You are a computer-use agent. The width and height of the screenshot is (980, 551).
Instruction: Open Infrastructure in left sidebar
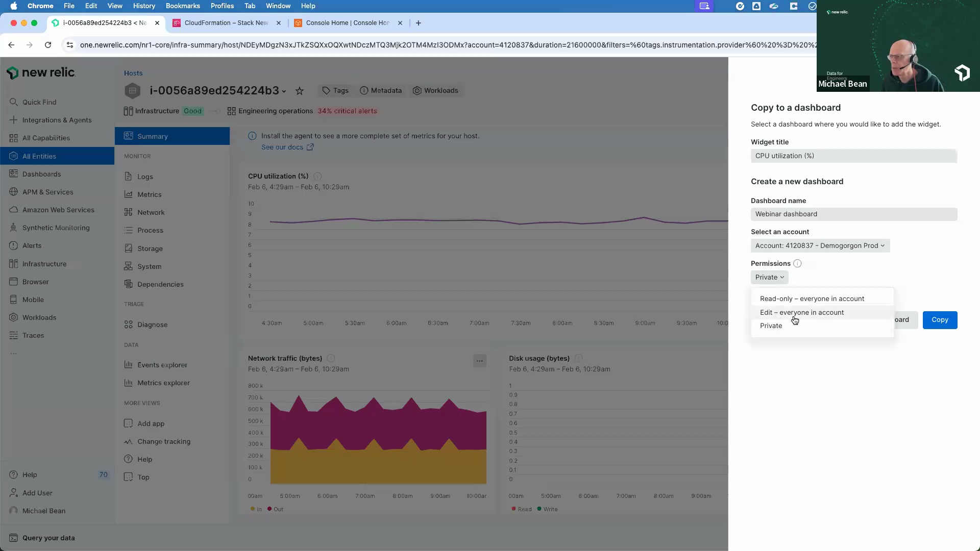pyautogui.click(x=38, y=264)
